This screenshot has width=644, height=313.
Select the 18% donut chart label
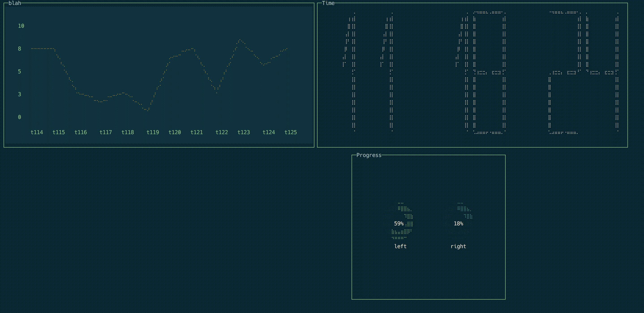pyautogui.click(x=458, y=224)
